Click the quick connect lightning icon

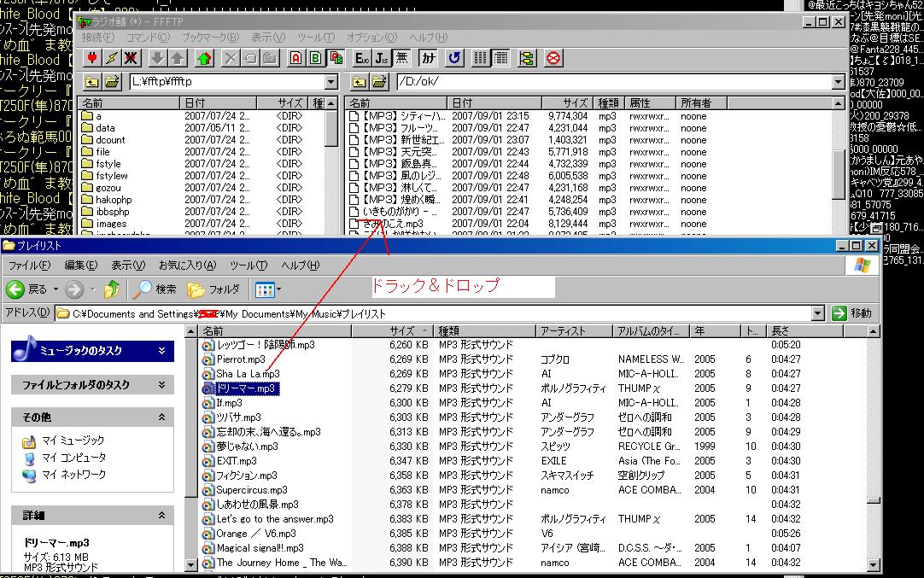click(111, 58)
